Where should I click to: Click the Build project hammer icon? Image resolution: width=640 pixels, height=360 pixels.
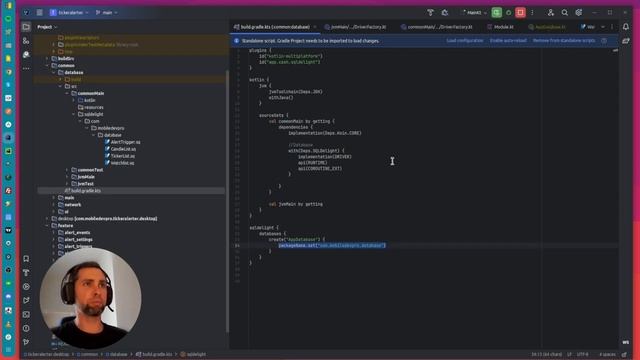pyautogui.click(x=430, y=13)
